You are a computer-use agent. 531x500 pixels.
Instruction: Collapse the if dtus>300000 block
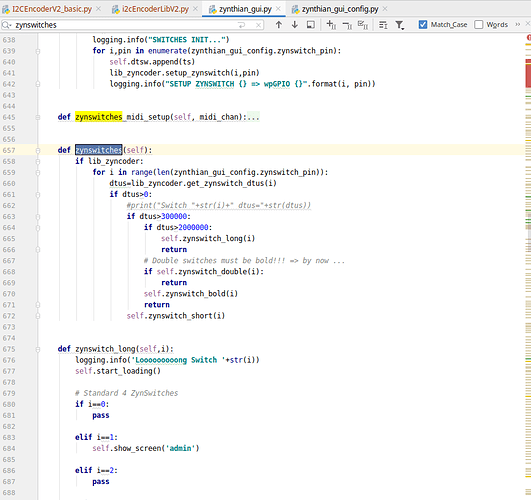coord(38,217)
